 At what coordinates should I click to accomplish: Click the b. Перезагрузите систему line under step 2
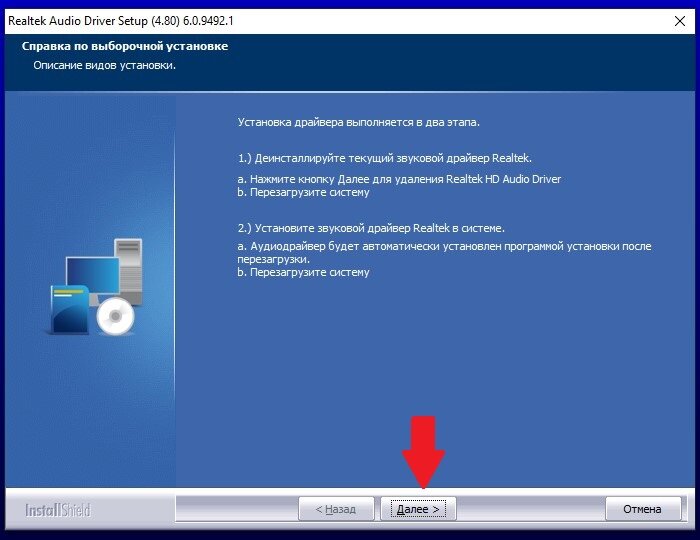[x=303, y=272]
